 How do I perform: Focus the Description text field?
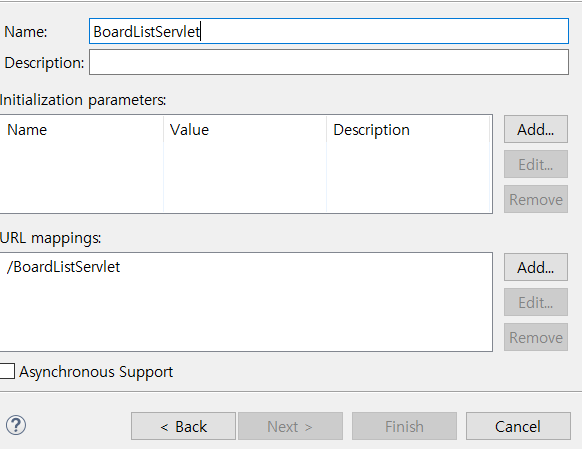329,62
